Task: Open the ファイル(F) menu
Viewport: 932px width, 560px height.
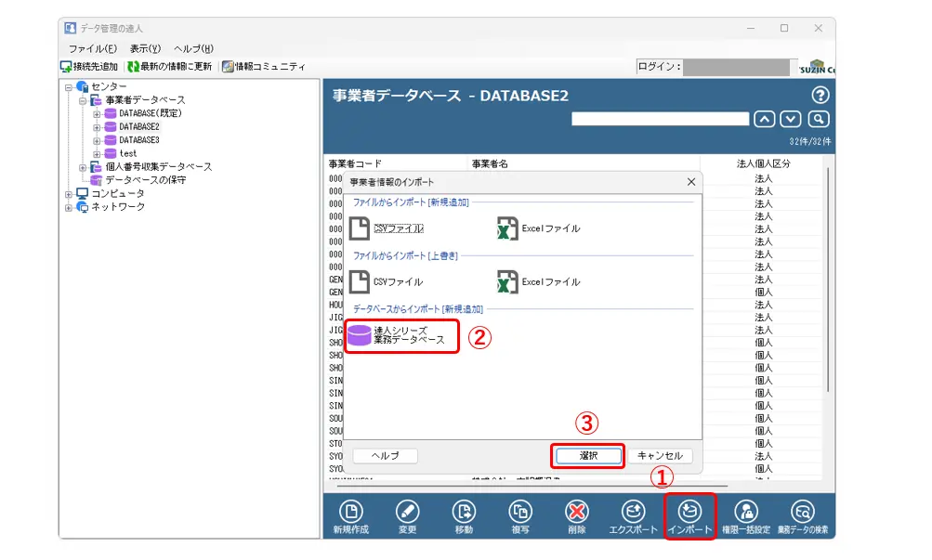Action: click(x=92, y=48)
